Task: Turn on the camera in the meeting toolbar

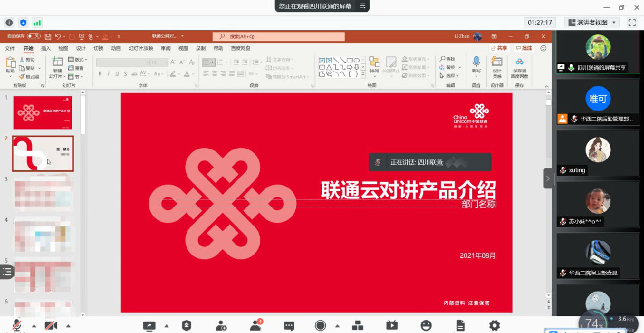Action: [x=51, y=325]
